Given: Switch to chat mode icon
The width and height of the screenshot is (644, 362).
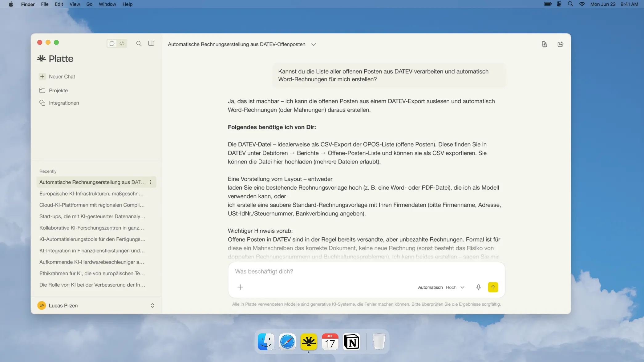Looking at the screenshot, I should point(112,43).
